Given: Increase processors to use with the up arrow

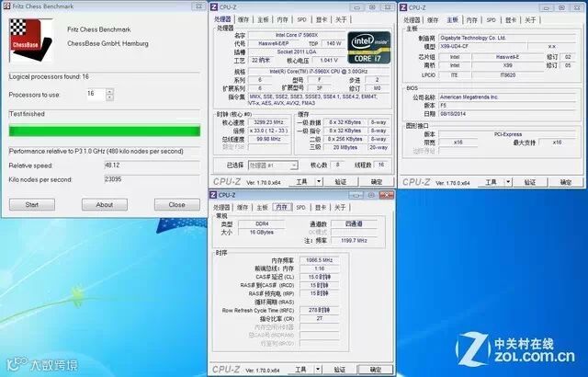Looking at the screenshot, I should tap(109, 91).
